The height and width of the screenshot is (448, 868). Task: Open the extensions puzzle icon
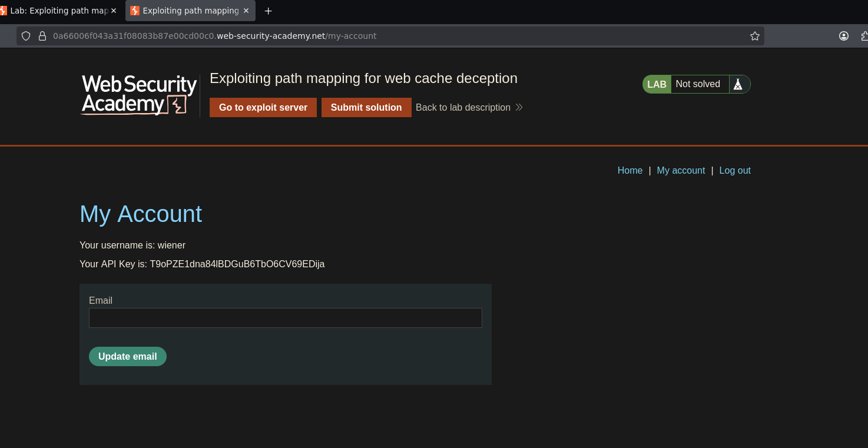pyautogui.click(x=864, y=36)
